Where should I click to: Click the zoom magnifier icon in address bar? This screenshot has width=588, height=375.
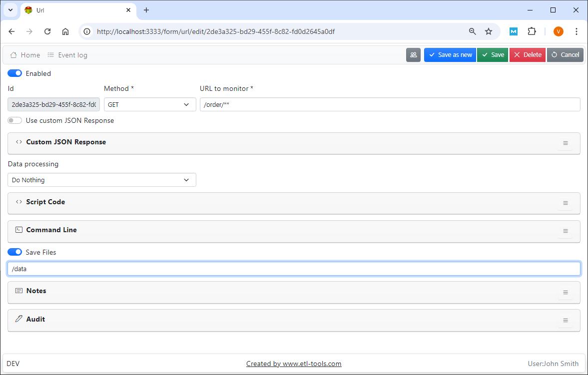click(473, 31)
